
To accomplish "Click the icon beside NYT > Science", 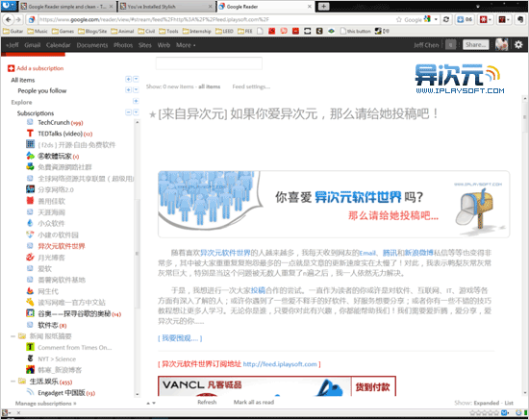I will [x=30, y=358].
